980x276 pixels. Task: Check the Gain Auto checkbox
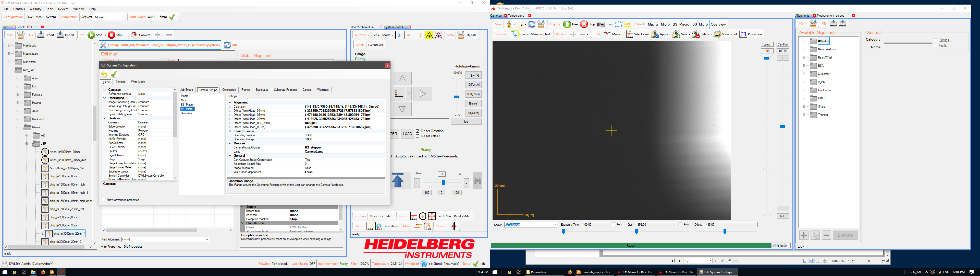coord(681,225)
